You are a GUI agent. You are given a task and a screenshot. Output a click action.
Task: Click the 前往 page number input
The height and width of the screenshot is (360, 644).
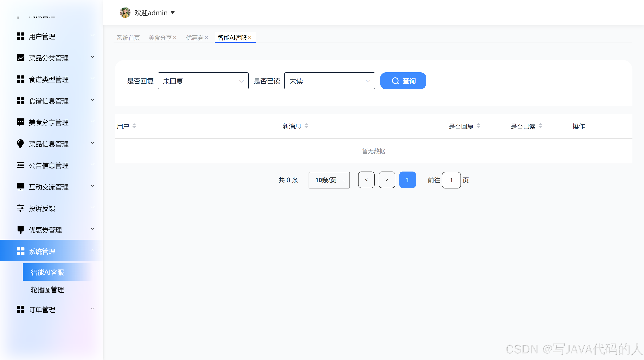pyautogui.click(x=451, y=180)
